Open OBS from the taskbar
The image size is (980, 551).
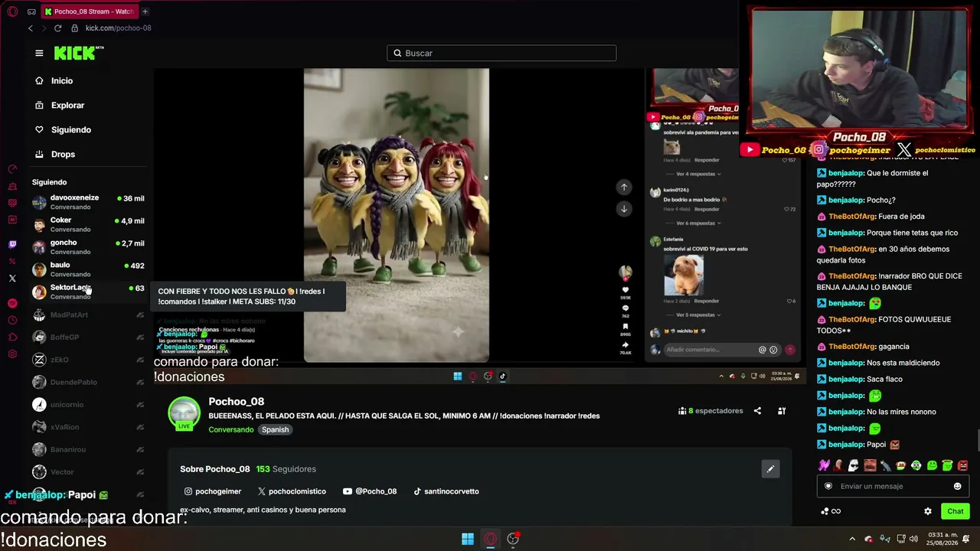[513, 539]
